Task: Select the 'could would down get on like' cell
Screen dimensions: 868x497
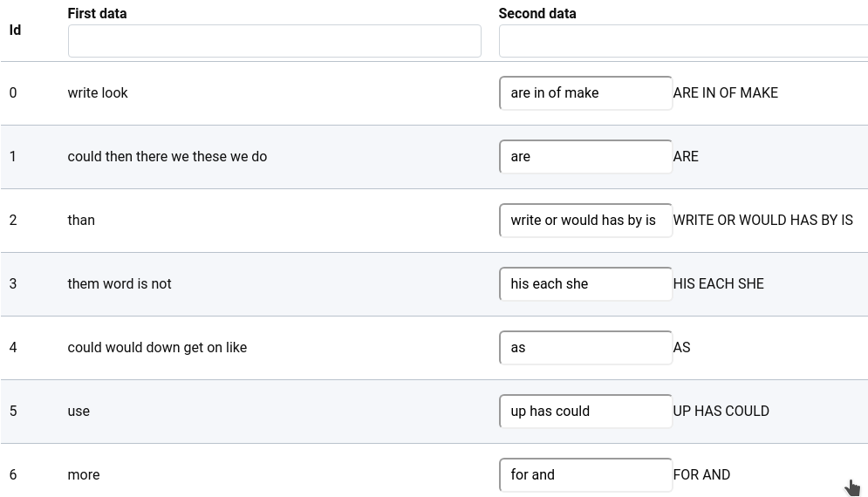Action: coord(157,348)
